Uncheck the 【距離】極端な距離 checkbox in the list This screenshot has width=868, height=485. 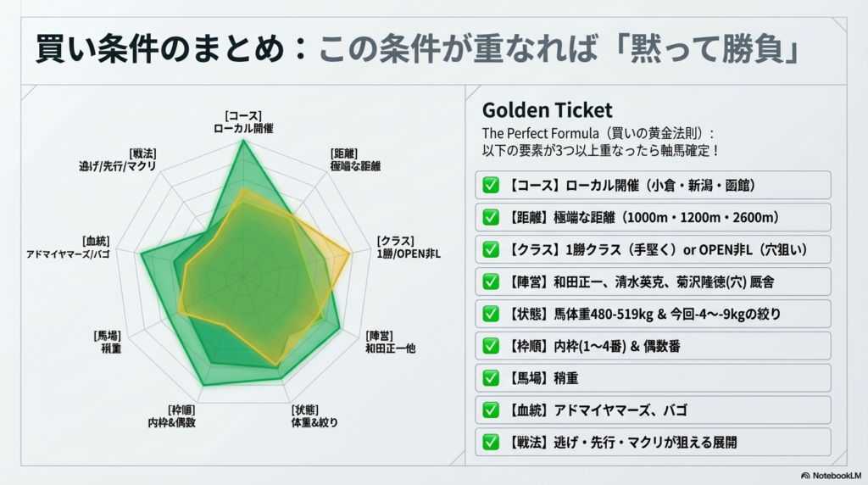pyautogui.click(x=491, y=217)
